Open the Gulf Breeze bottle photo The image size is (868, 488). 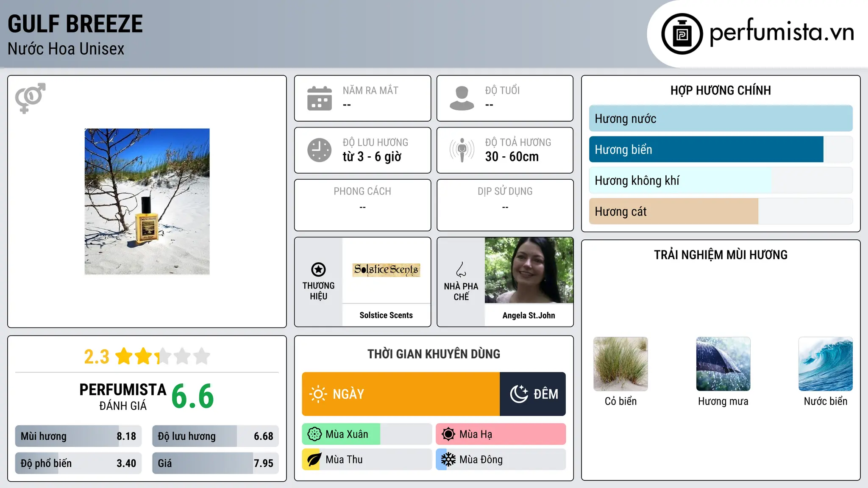147,202
